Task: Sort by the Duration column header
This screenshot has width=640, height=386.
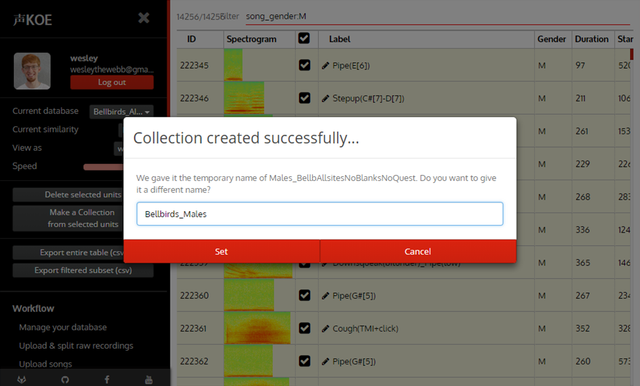Action: [591, 39]
